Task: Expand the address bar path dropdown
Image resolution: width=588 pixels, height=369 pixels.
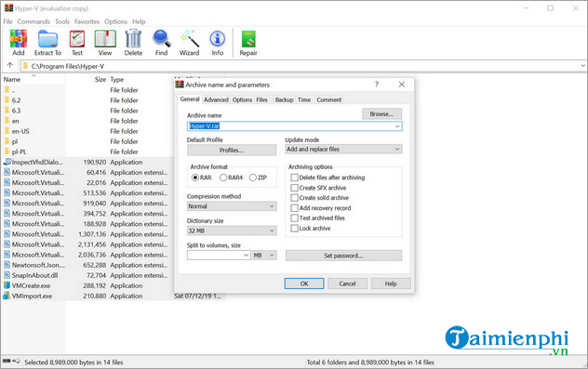Action: point(583,66)
